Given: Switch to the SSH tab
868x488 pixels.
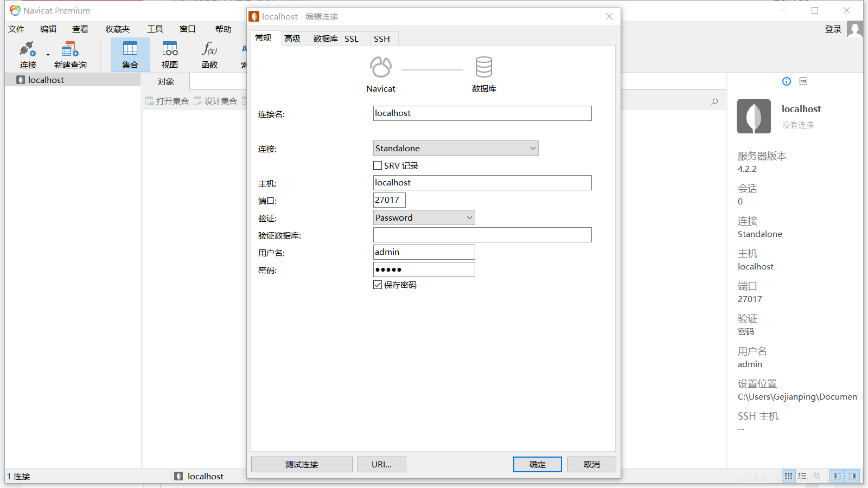Looking at the screenshot, I should pyautogui.click(x=382, y=38).
